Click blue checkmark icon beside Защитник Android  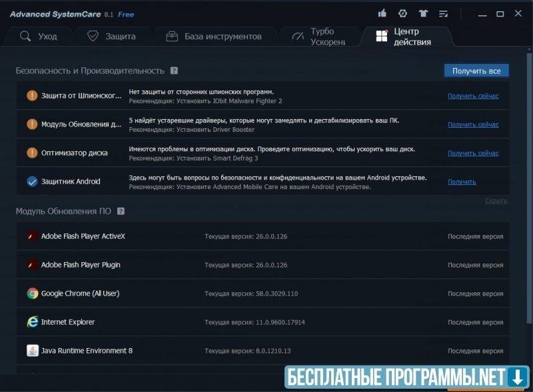(32, 182)
